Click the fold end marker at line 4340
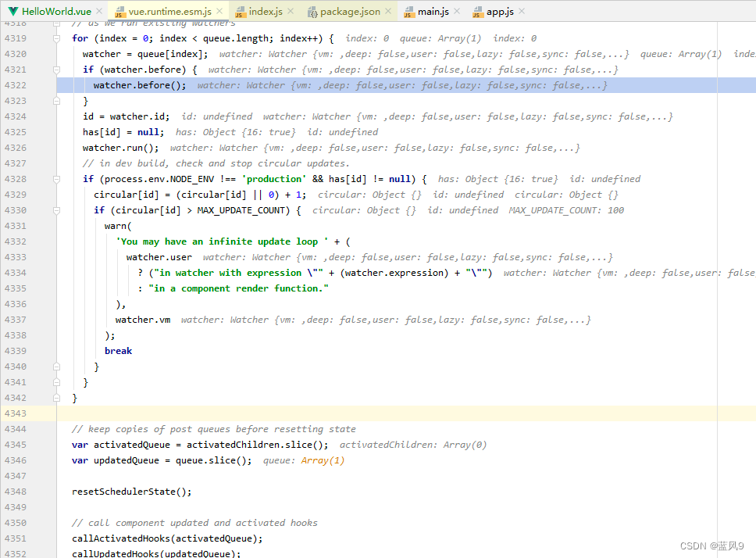 pos(55,366)
